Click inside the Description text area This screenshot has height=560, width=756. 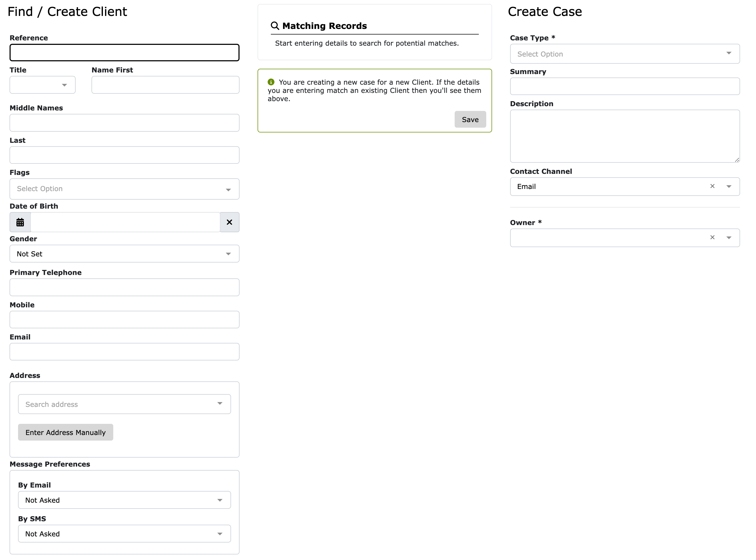tap(625, 136)
